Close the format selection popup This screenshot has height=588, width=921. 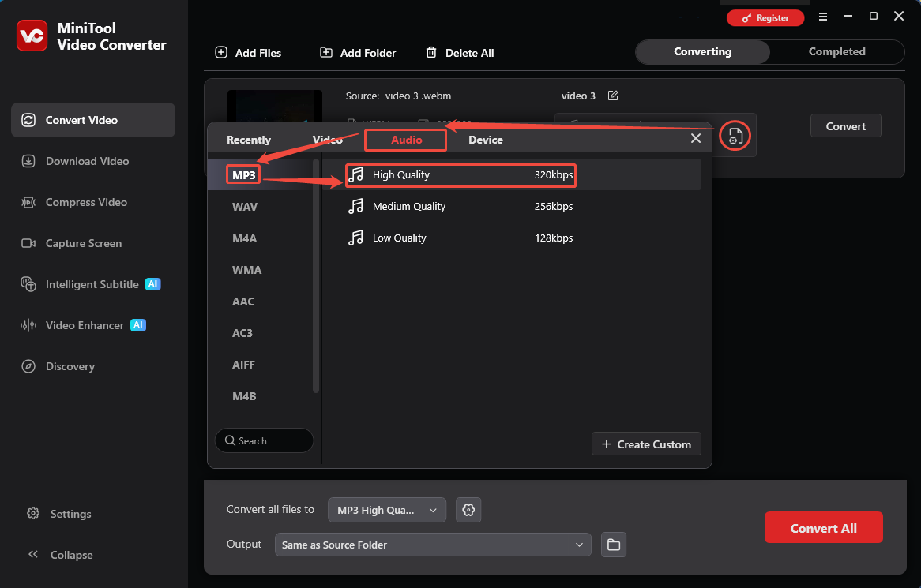click(696, 138)
